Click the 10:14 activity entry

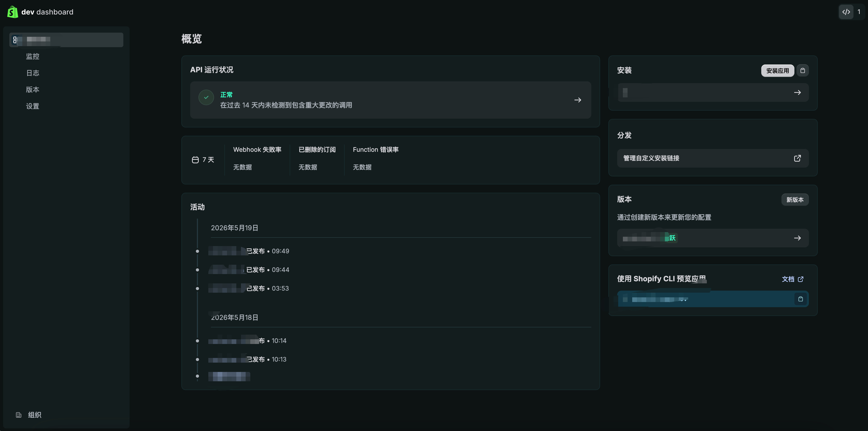pos(247,341)
